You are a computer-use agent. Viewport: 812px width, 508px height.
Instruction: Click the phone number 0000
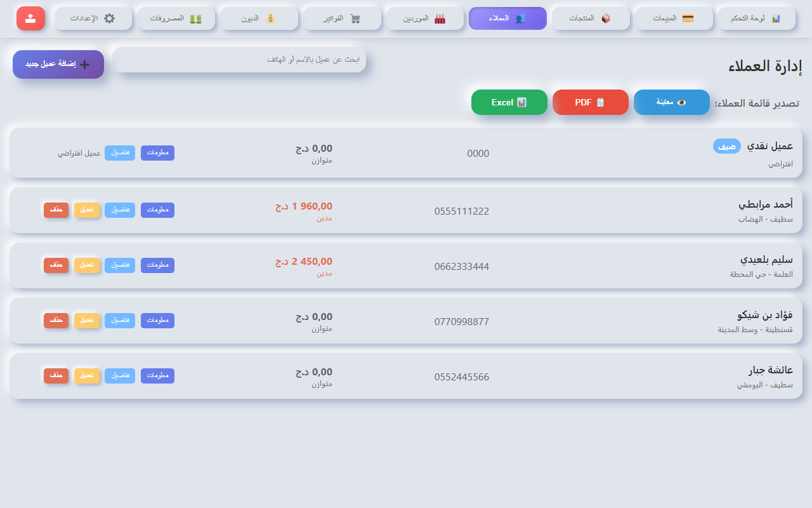tap(478, 153)
